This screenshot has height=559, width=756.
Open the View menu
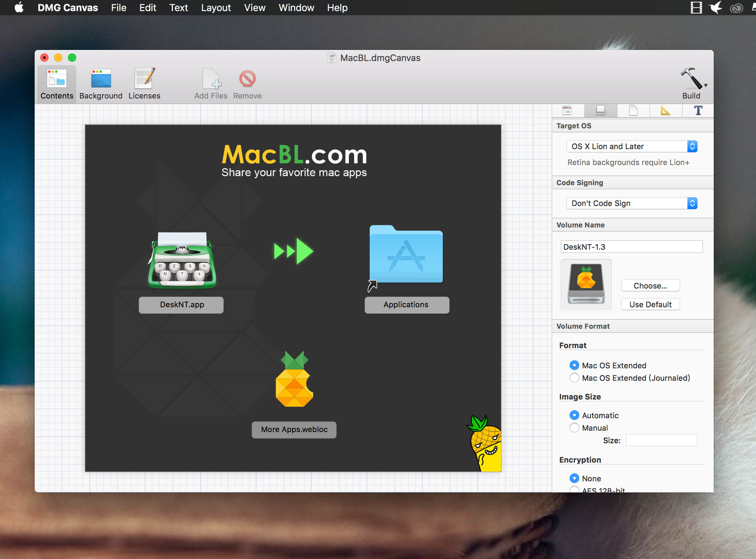[x=255, y=8]
